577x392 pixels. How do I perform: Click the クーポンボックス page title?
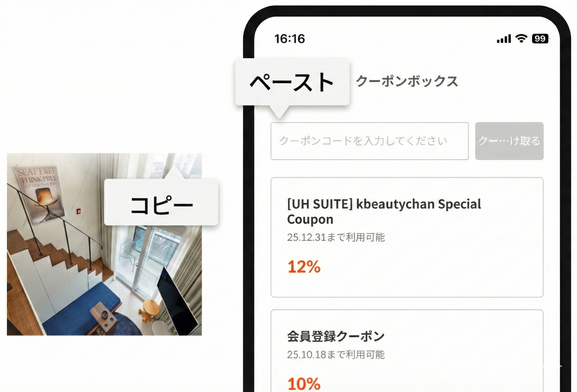click(407, 81)
